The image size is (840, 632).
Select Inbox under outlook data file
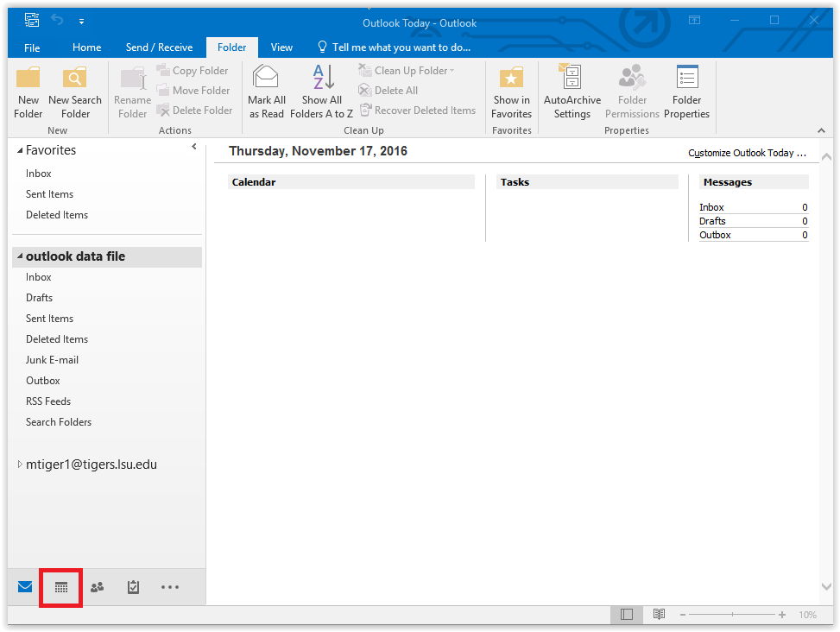pos(39,277)
